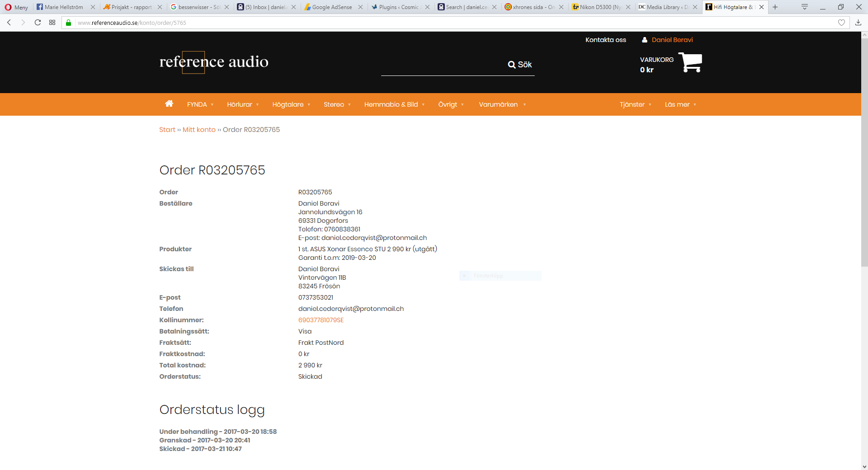Click the user profile icon beside Daniel Beravi
The height and width of the screenshot is (470, 868).
pyautogui.click(x=645, y=40)
